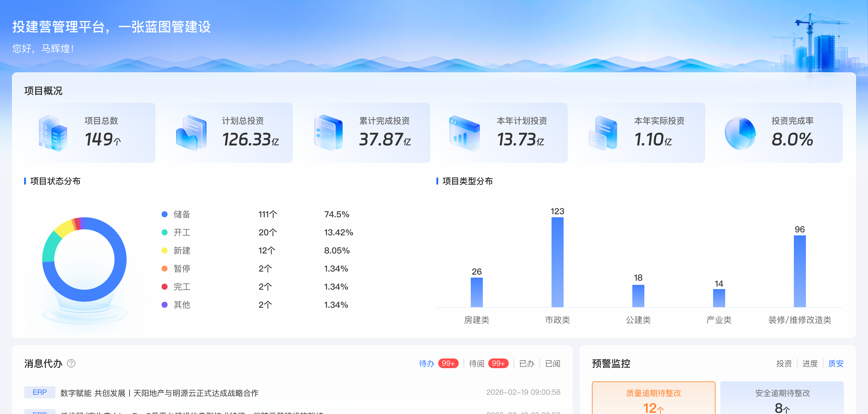Click the 市政类 axis label
This screenshot has width=868, height=414.
pos(557,320)
